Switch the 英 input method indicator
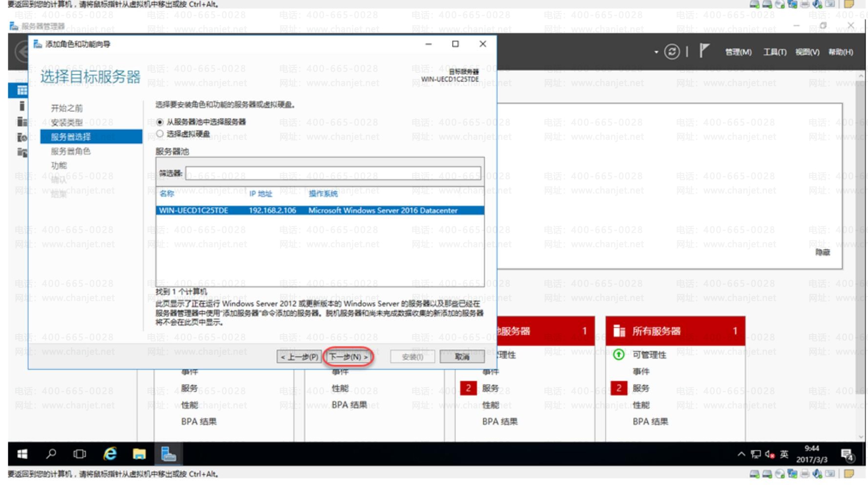Viewport: 868px width, 485px height. [784, 454]
